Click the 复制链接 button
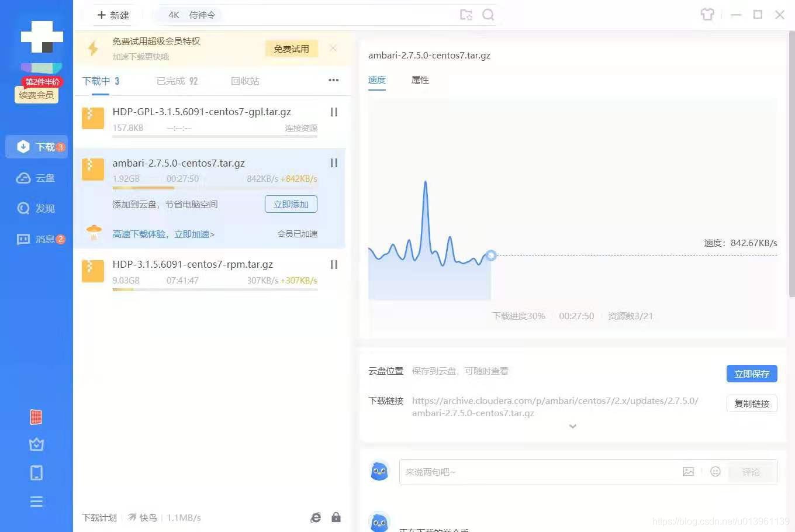This screenshot has width=795, height=532. [x=752, y=403]
